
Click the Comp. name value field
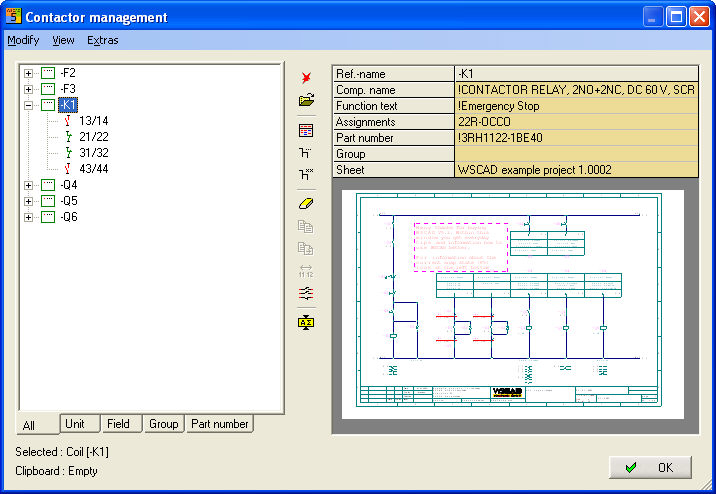pyautogui.click(x=577, y=90)
